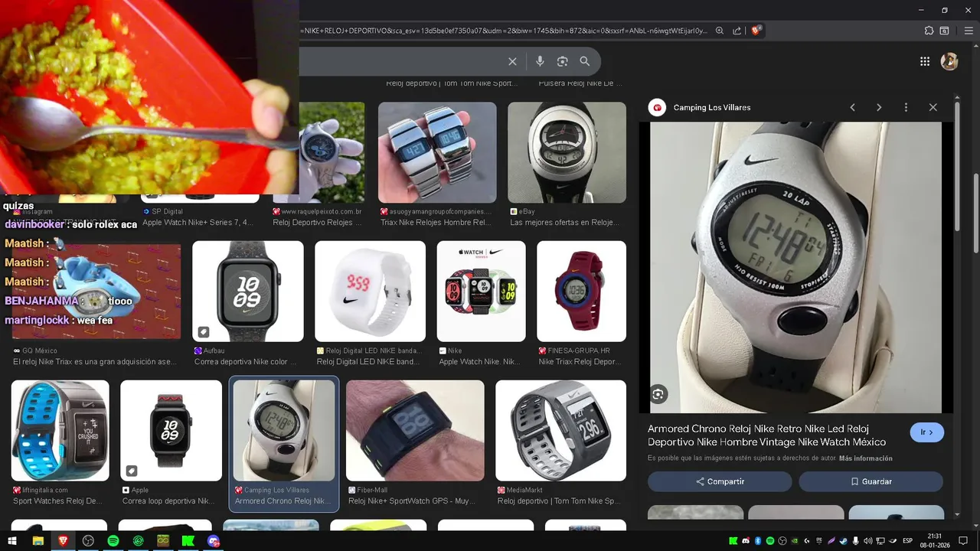Open Brave Shields icon

point(756,31)
